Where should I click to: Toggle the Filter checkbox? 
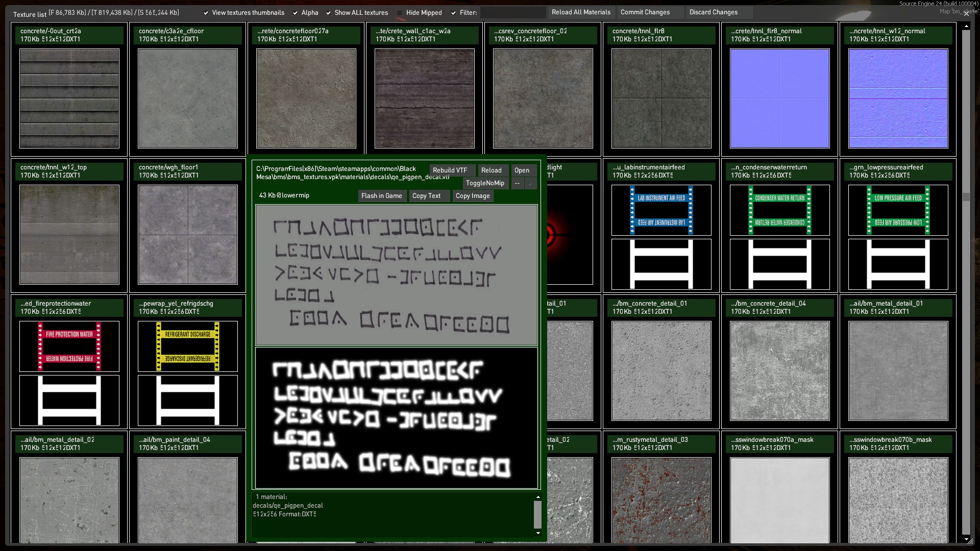click(453, 13)
